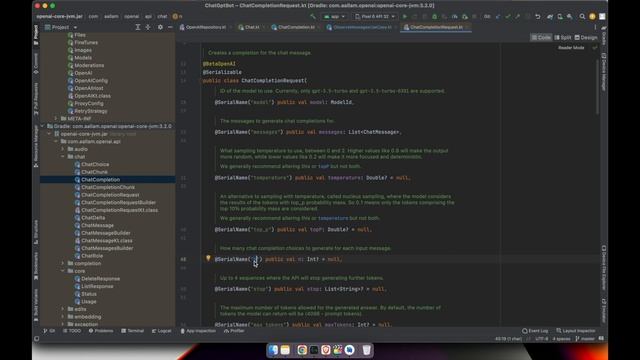The image size is (640, 360).
Task: Open the App Inspection tool window
Action: coord(198,331)
